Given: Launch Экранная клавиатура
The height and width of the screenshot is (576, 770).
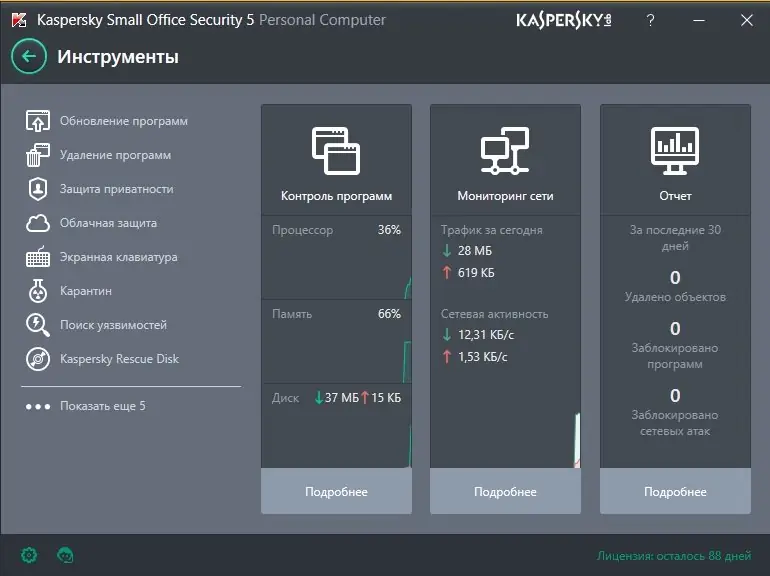Looking at the screenshot, I should [x=118, y=257].
